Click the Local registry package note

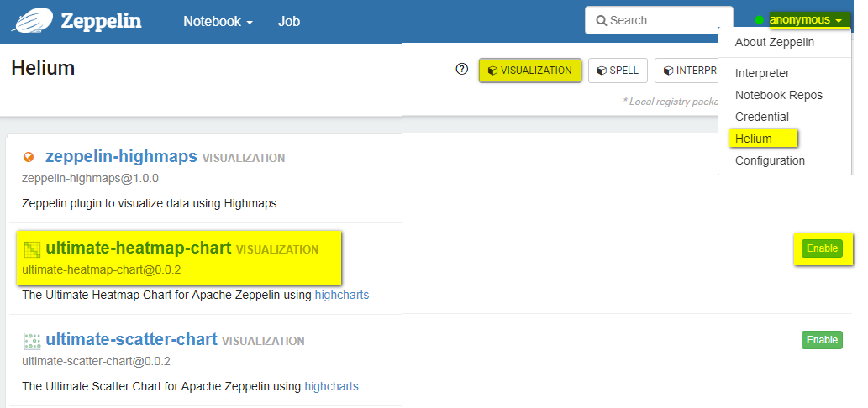point(671,102)
